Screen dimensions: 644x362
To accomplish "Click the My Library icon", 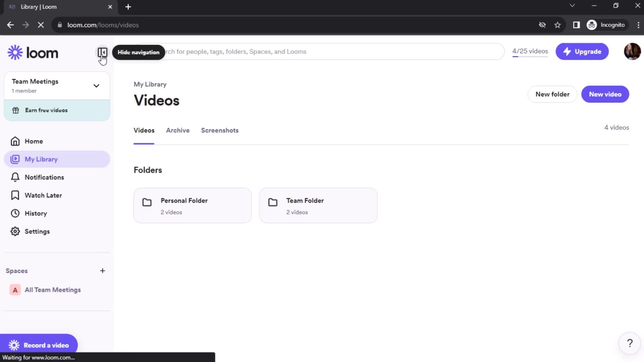I will click(15, 159).
